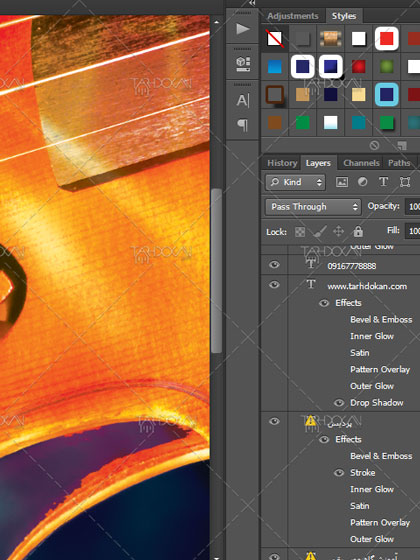
Task: Open the 3D panel cube icon
Action: (242, 64)
